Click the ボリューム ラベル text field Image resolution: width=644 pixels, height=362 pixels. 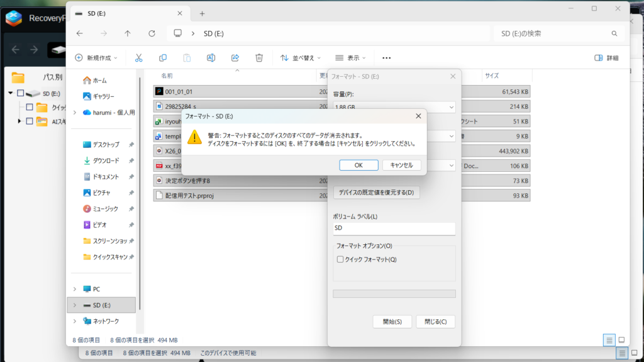394,229
